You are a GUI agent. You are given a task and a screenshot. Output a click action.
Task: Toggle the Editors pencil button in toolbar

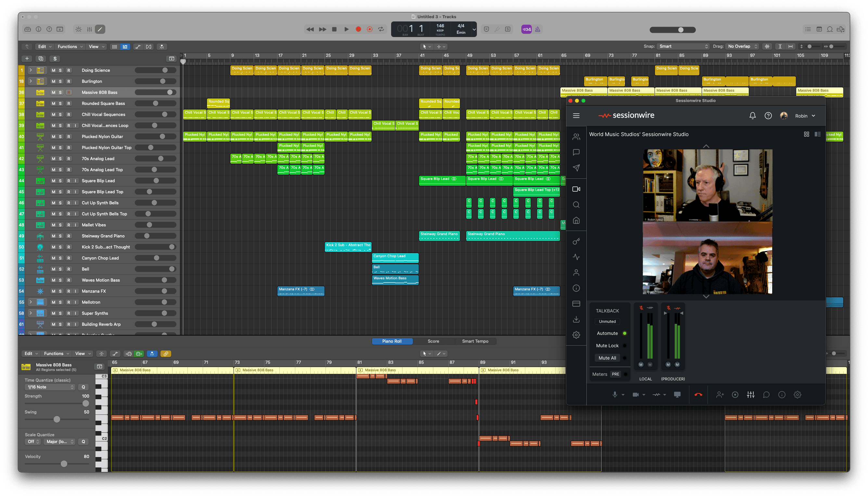[x=100, y=29]
